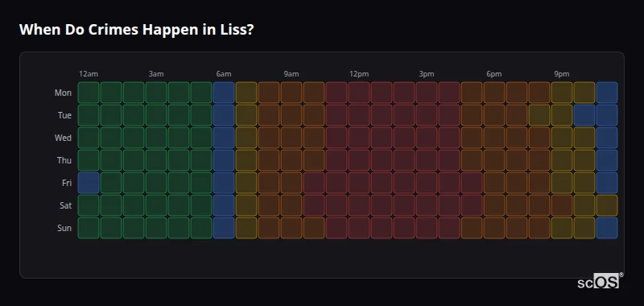The height and width of the screenshot is (306, 644).
Task: Select the Saturday 5pm red cell
Action: tap(472, 205)
